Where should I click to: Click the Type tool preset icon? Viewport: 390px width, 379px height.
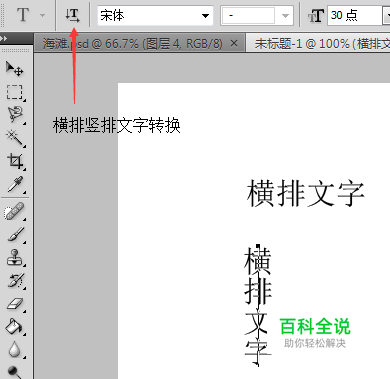click(x=23, y=15)
